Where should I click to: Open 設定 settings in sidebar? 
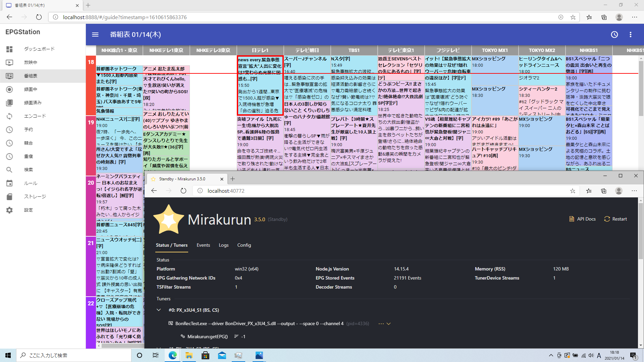(x=28, y=210)
